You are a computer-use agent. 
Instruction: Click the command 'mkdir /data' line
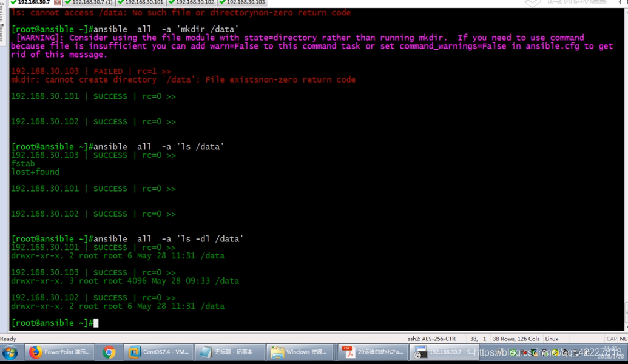tap(125, 29)
